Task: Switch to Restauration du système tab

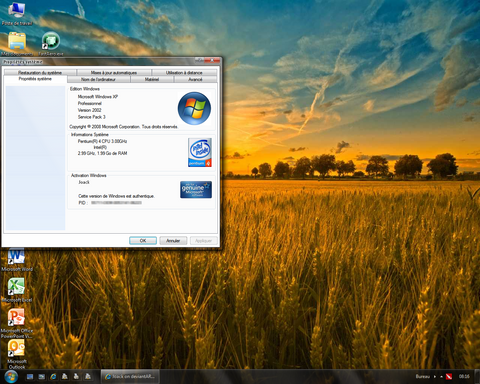Action: pyautogui.click(x=40, y=72)
